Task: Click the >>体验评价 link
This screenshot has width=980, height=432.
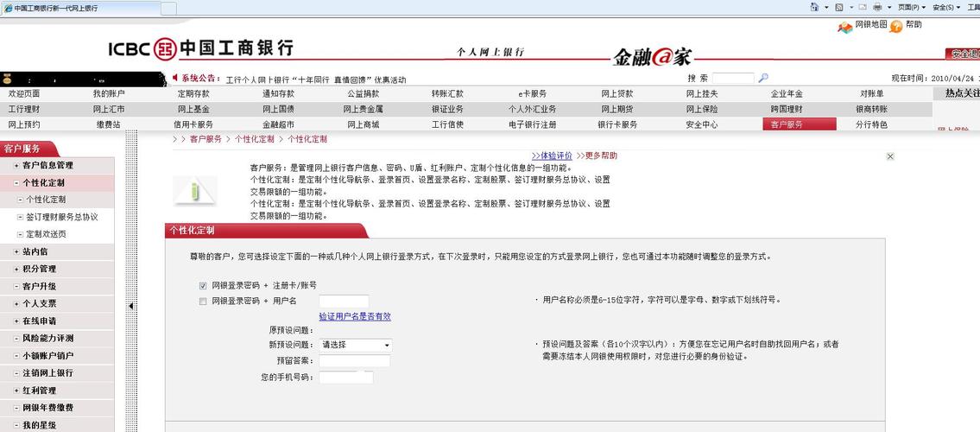Action: (552, 156)
